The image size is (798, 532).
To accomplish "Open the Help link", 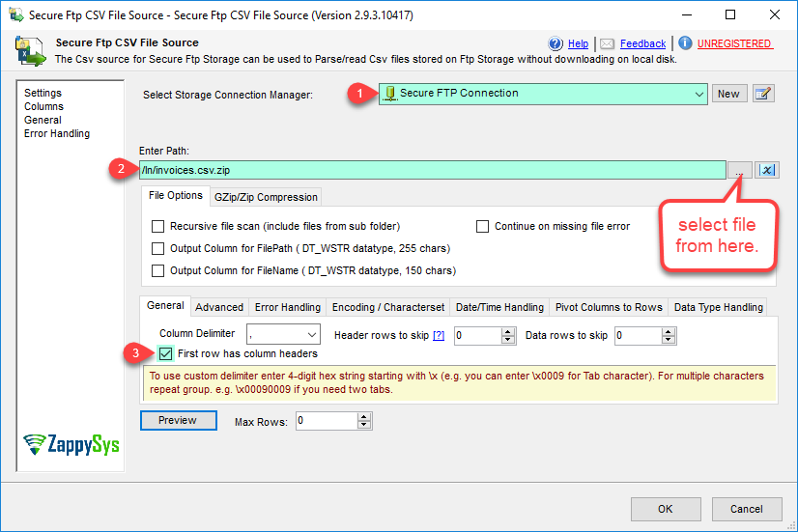I will pyautogui.click(x=578, y=43).
